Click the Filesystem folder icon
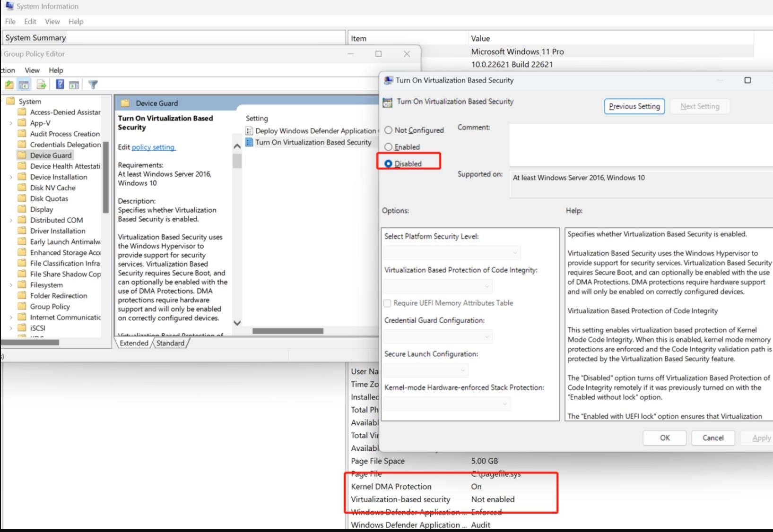This screenshot has width=773, height=532. [x=22, y=285]
